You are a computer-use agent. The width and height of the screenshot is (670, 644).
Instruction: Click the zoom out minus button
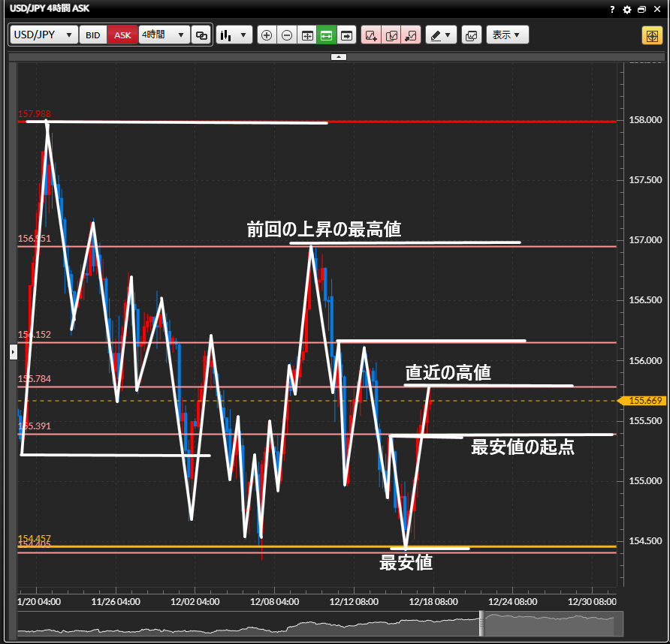tap(287, 35)
